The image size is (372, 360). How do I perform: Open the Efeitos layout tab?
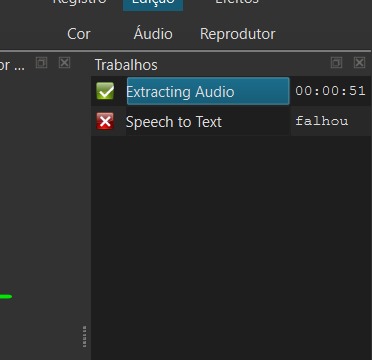237,3
